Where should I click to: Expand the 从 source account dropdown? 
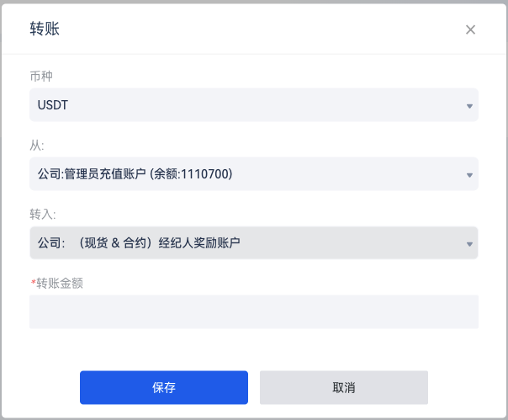coord(254,174)
